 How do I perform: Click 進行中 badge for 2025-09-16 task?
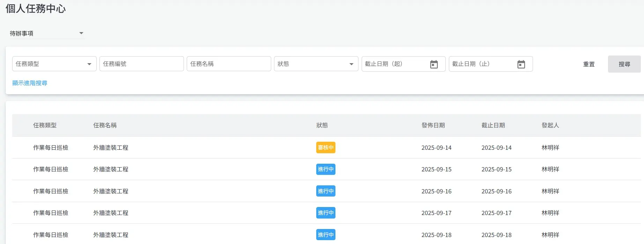coord(326,191)
